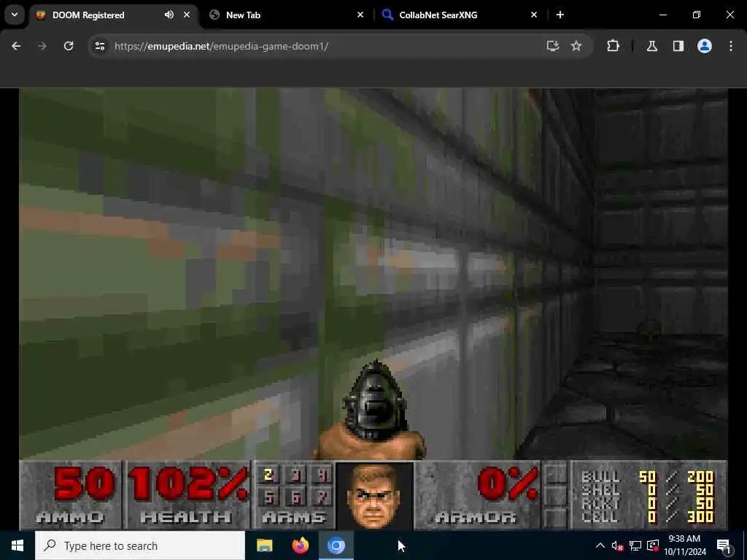The height and width of the screenshot is (560, 747).
Task: Open the Chrome profile avatar
Action: (x=705, y=46)
